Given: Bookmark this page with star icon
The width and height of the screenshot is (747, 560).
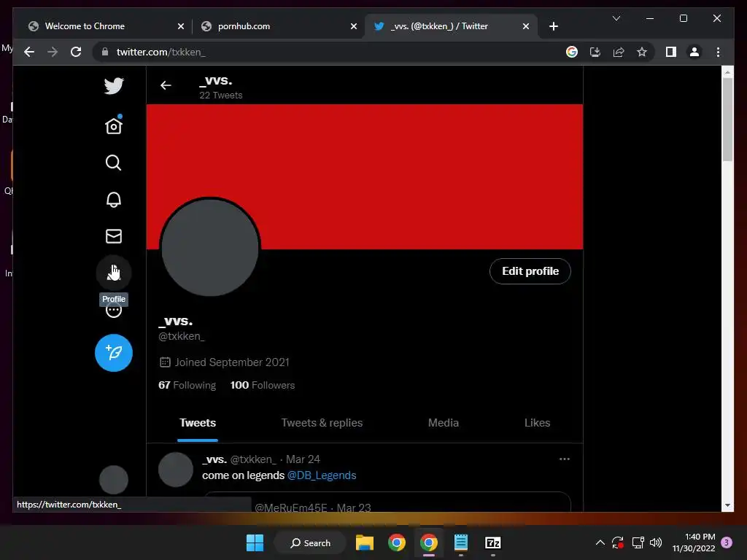Looking at the screenshot, I should (x=642, y=52).
